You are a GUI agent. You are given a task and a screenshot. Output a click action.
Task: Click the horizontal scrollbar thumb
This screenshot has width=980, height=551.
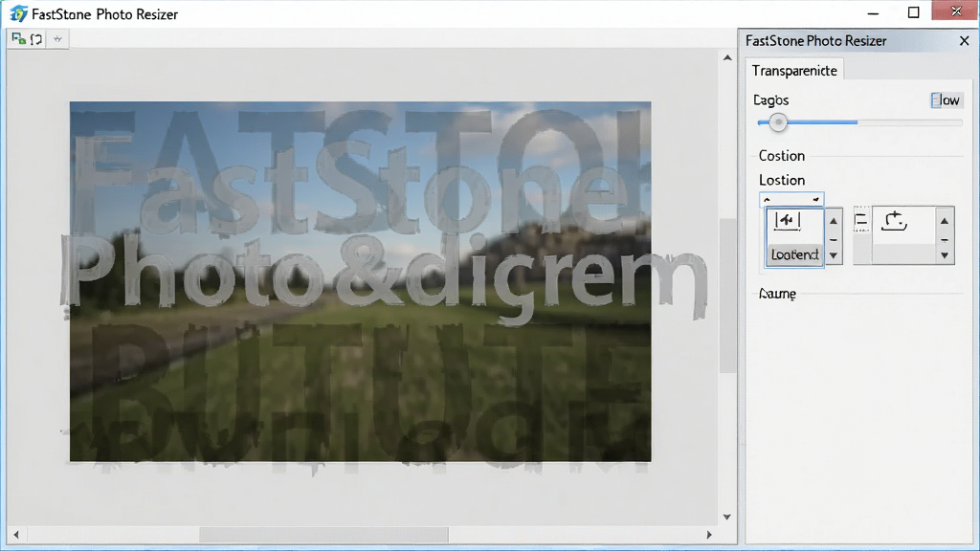(x=323, y=535)
